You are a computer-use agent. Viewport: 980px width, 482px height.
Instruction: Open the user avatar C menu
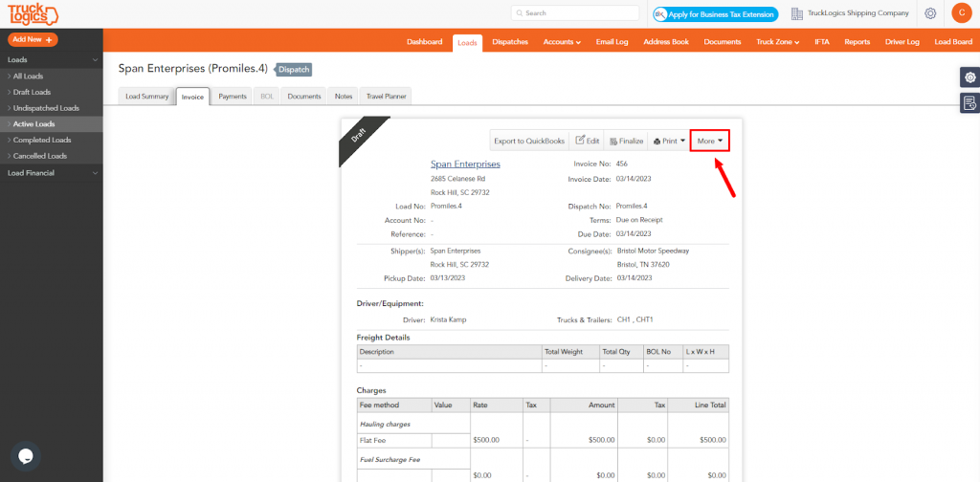[x=961, y=13]
